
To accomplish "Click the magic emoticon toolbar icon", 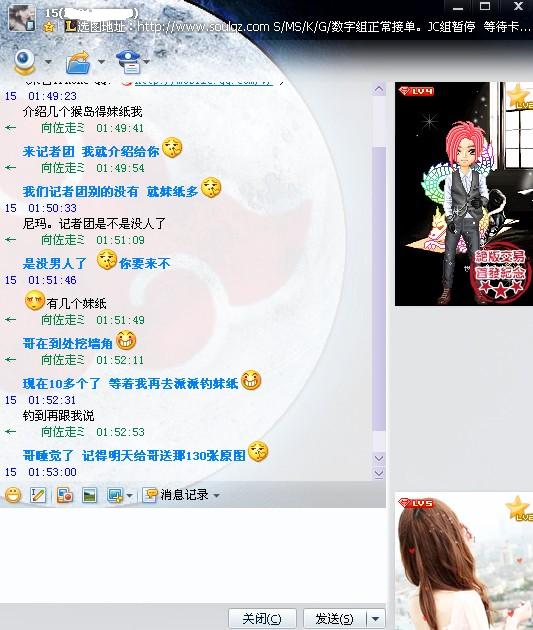I will pyautogui.click(x=64, y=495).
